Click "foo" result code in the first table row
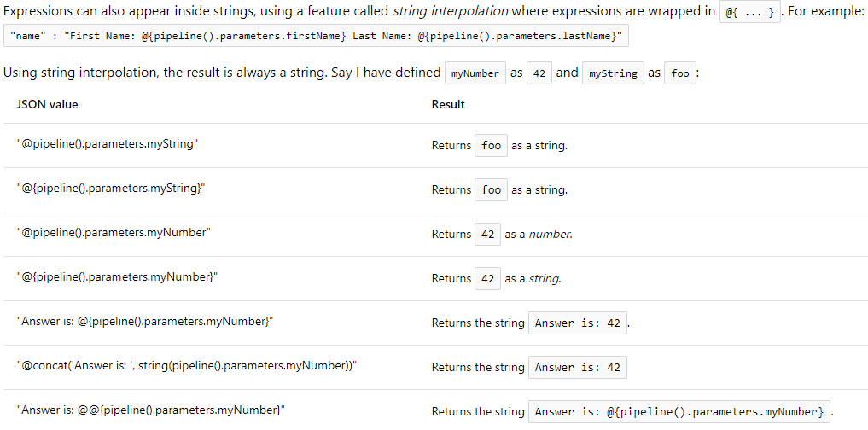The image size is (868, 430). [491, 146]
